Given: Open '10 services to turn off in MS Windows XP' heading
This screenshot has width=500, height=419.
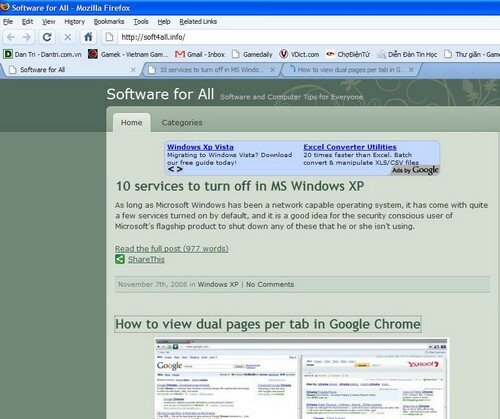Looking at the screenshot, I should coord(240,186).
